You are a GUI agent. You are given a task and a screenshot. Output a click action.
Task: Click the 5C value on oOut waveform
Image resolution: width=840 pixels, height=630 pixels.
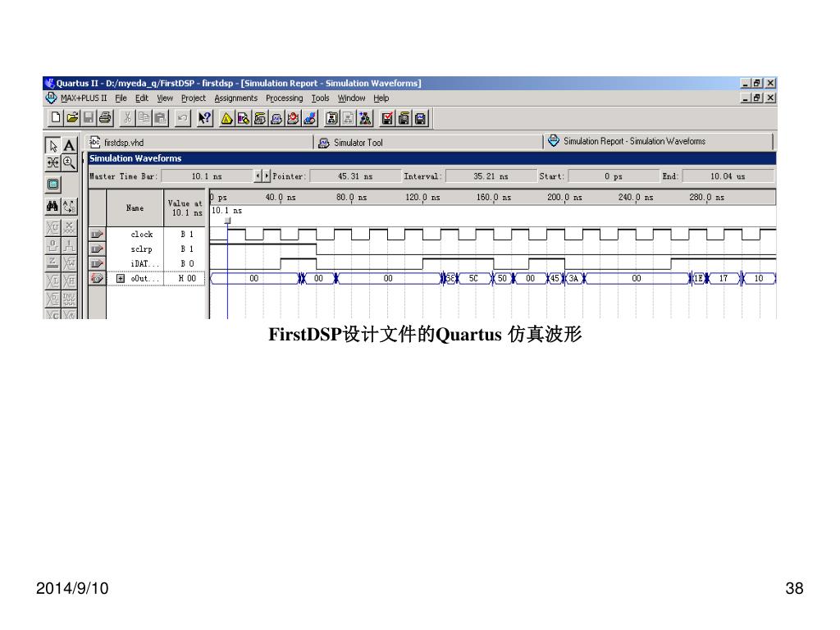click(473, 279)
